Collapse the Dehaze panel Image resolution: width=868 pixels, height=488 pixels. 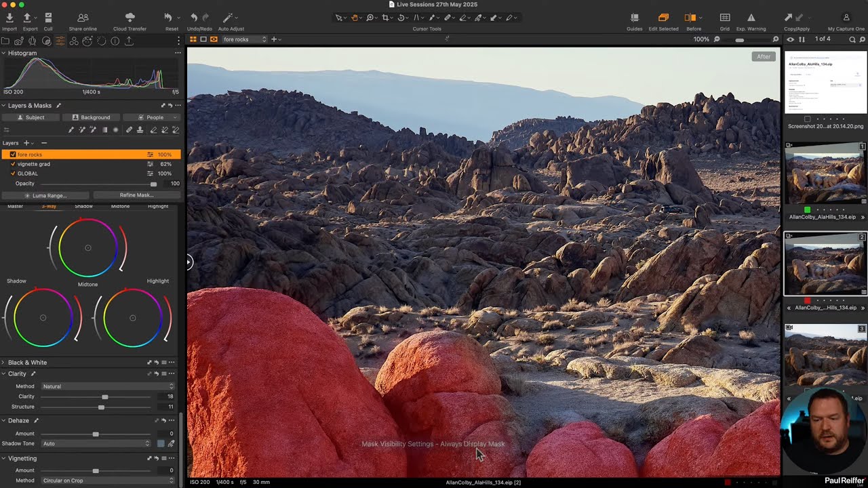pyautogui.click(x=3, y=420)
